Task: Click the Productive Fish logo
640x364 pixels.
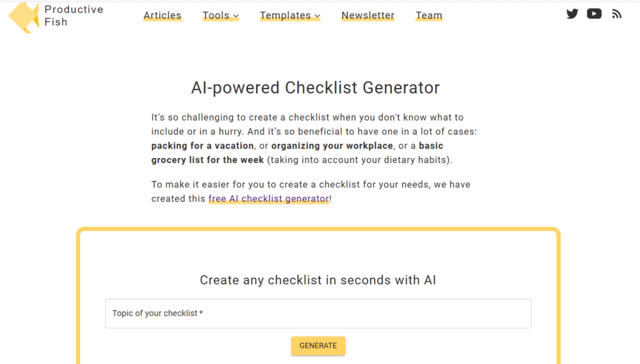Action: (24, 16)
